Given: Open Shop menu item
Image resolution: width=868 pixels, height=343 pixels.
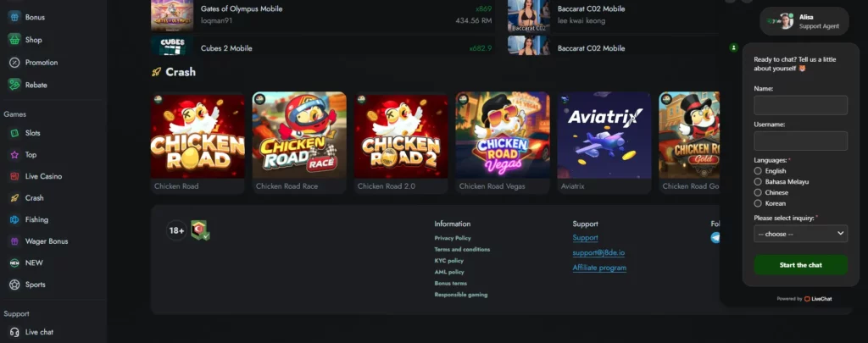Looking at the screenshot, I should (x=33, y=40).
